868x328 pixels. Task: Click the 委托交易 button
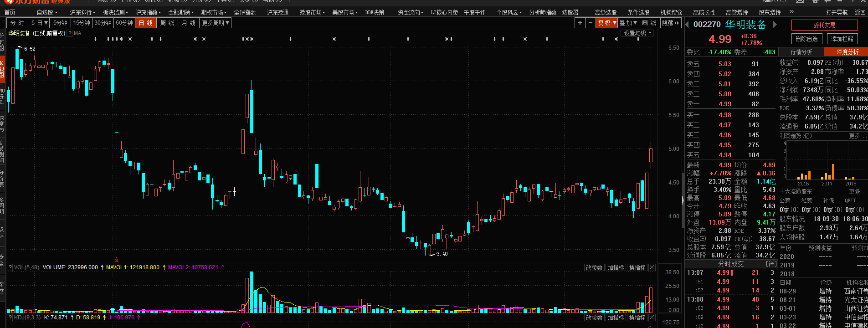[x=824, y=25]
